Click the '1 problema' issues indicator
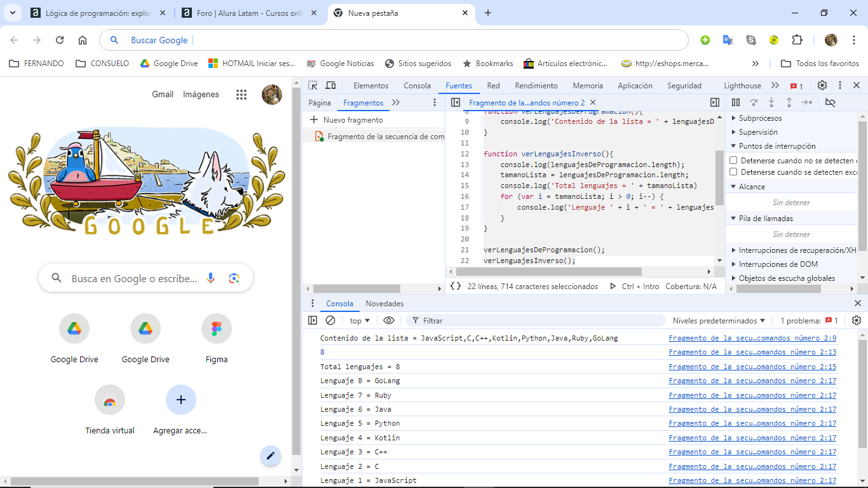The image size is (868, 488). tap(809, 321)
